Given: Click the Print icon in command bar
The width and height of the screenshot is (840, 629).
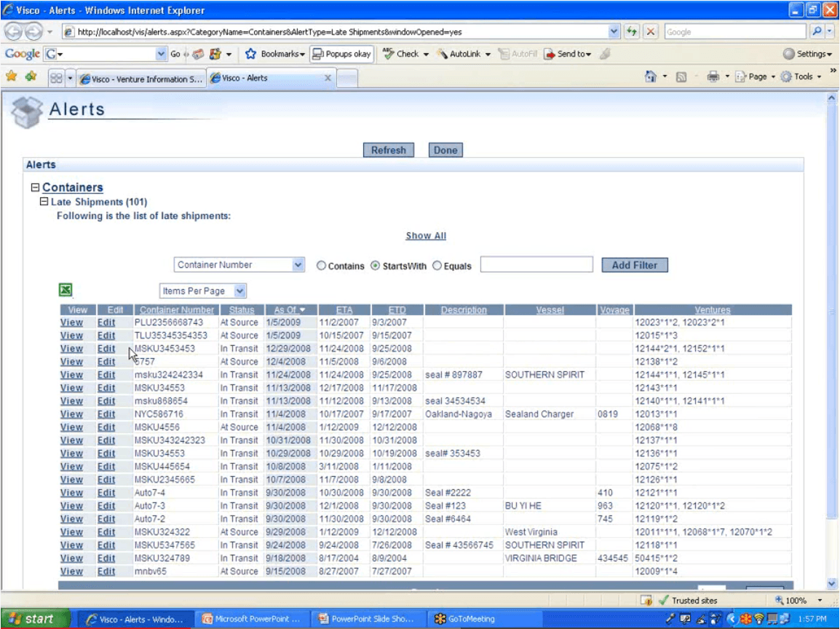Looking at the screenshot, I should coord(713,77).
